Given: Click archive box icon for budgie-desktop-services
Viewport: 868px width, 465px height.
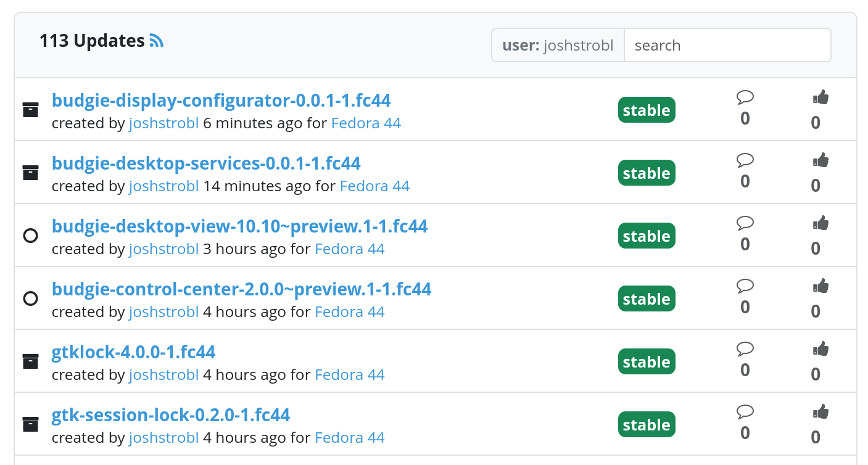Looking at the screenshot, I should coord(30,173).
